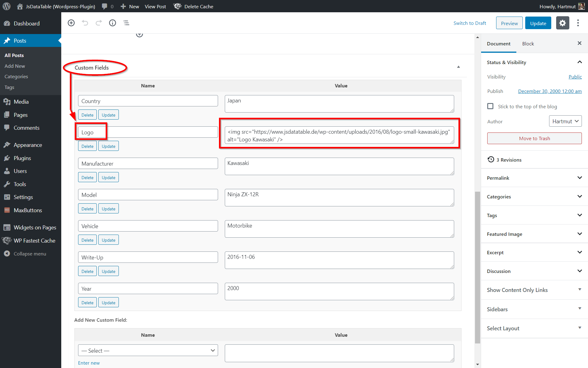Click the Delete Cache cheetah icon
This screenshot has width=588, height=368.
pyautogui.click(x=177, y=6)
